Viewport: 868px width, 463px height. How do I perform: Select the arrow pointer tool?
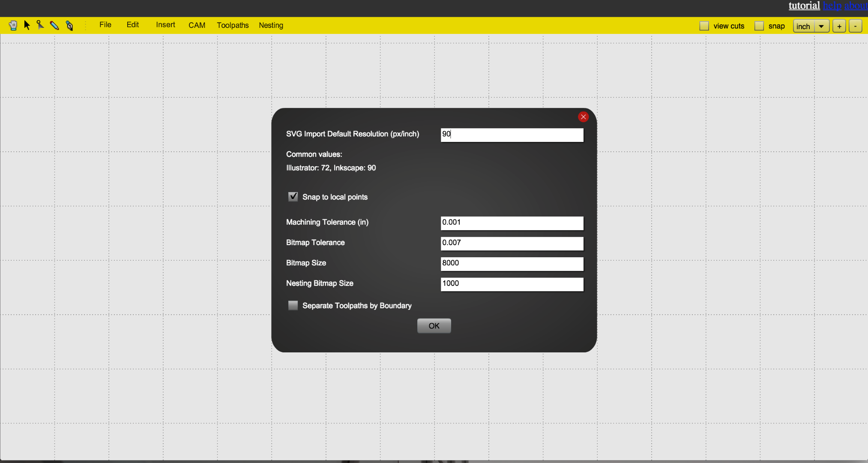pos(27,25)
